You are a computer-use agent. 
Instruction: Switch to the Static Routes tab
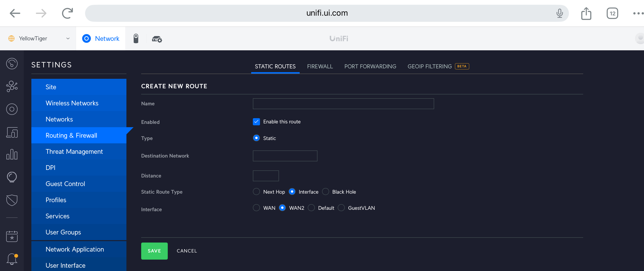(275, 66)
